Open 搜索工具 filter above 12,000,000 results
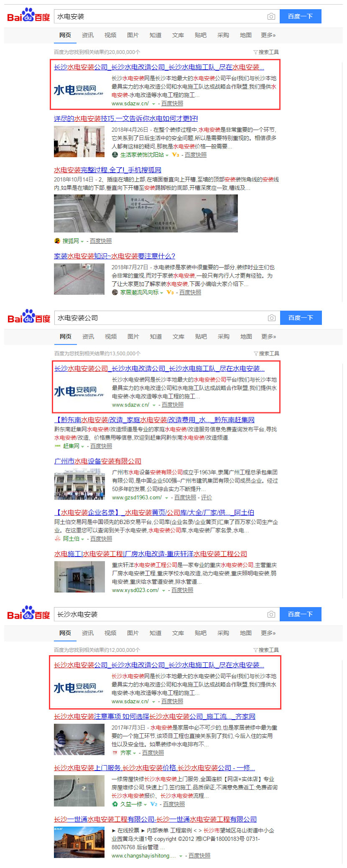 coord(266,650)
